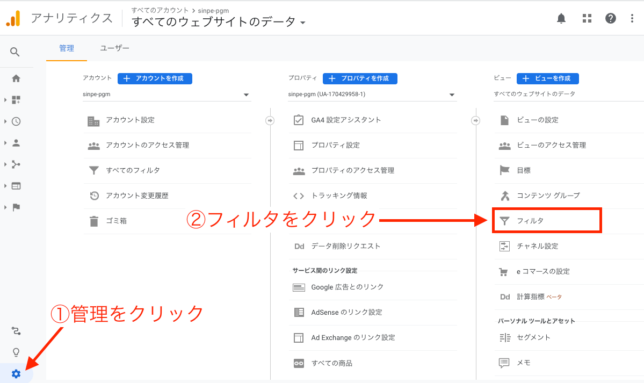
Task: Click the トラッキング情報 code brackets icon
Action: [299, 196]
